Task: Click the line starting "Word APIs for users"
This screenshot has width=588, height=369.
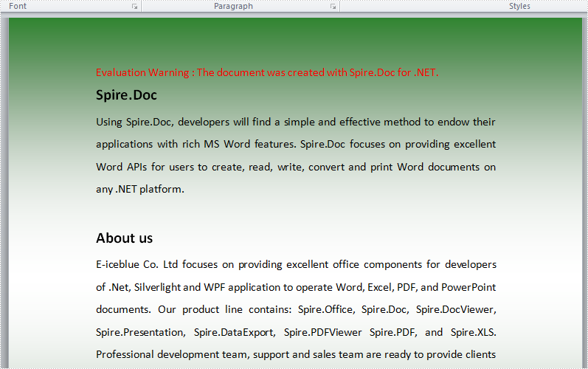Action: coord(296,167)
